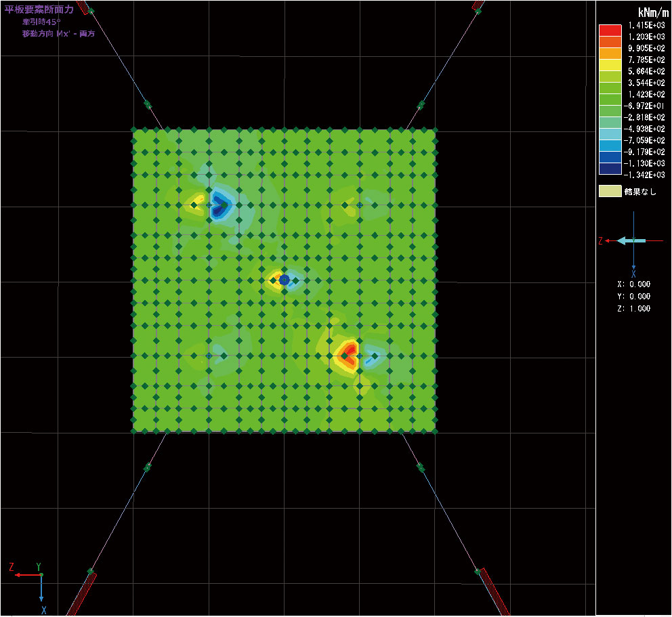
Task: Select the legend value 9.905E+02
Action: [x=646, y=48]
